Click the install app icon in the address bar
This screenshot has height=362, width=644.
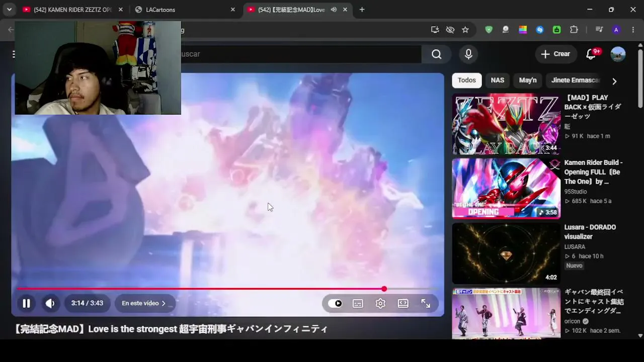click(435, 30)
